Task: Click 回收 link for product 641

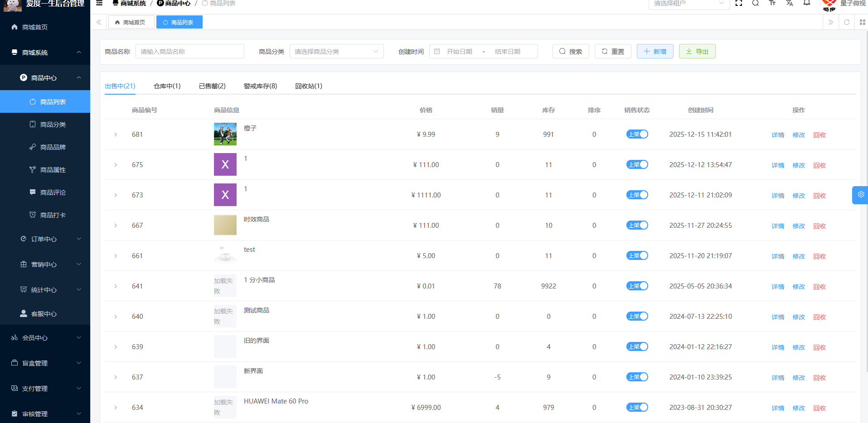Action: [x=820, y=287]
